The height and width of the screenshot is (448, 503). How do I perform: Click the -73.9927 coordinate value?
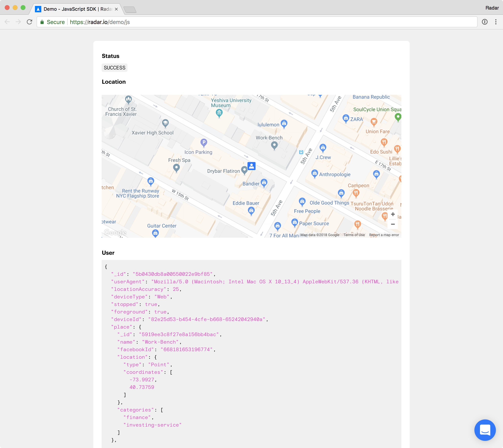pyautogui.click(x=142, y=380)
